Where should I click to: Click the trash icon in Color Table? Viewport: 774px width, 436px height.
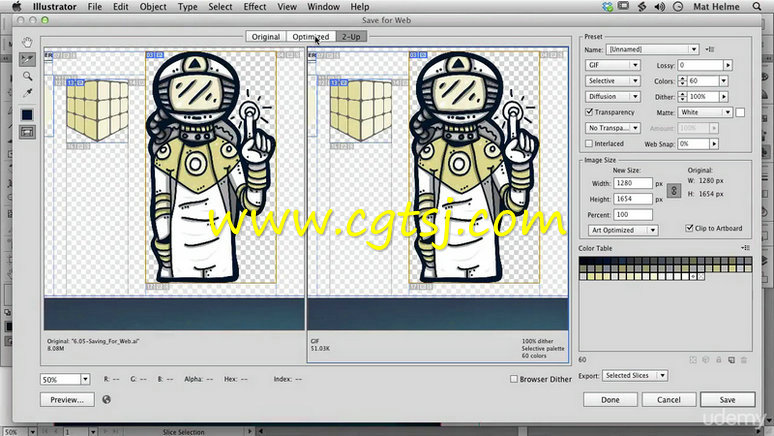click(x=744, y=360)
